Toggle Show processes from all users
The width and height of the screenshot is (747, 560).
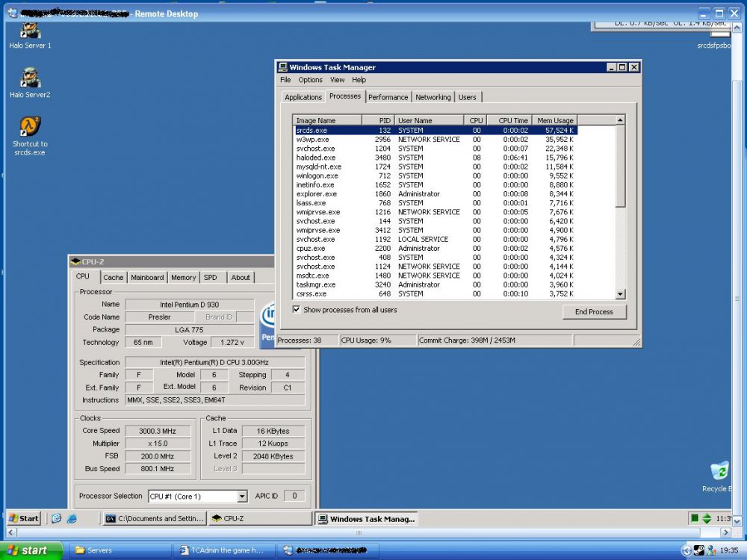[297, 309]
